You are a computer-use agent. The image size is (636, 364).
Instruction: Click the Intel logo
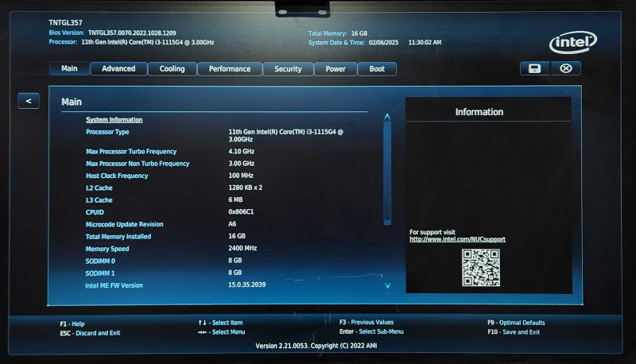click(573, 42)
